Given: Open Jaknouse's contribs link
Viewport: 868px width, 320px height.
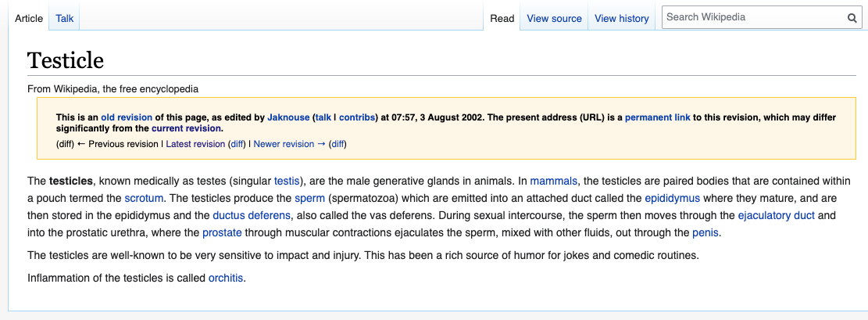Looking at the screenshot, I should click(x=356, y=117).
